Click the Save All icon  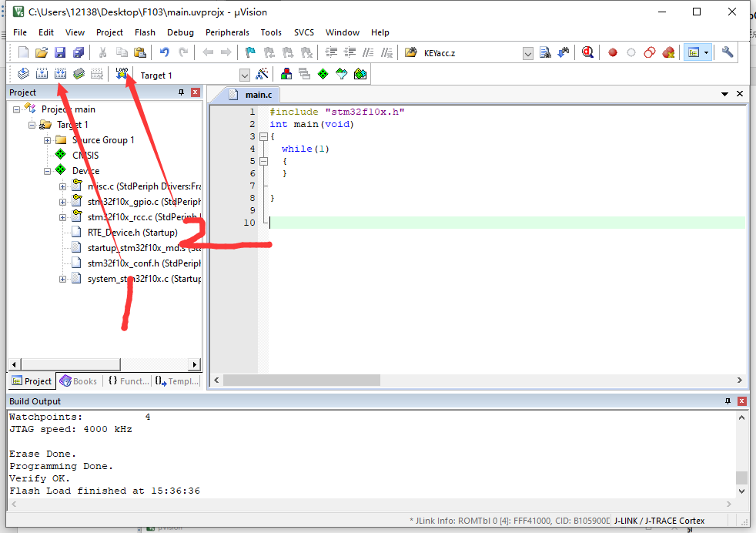(79, 52)
